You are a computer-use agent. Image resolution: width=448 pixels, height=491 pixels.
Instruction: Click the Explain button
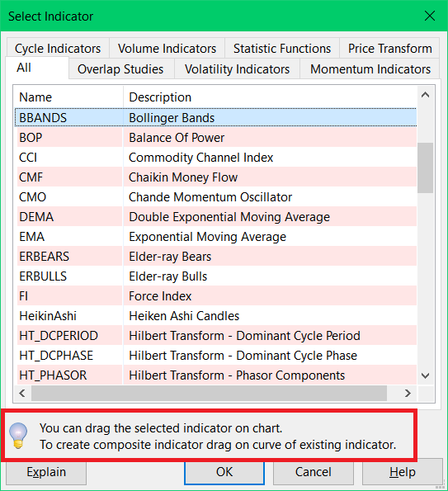(x=46, y=472)
